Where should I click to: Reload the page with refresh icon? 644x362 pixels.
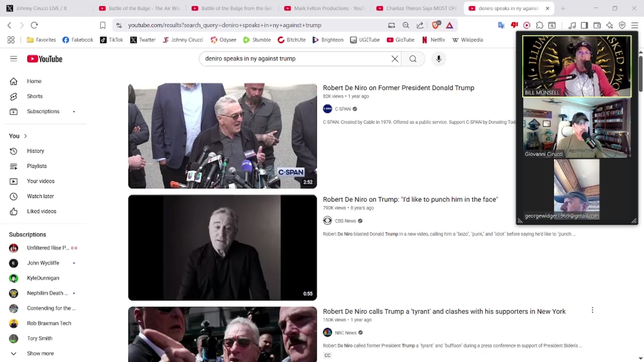tap(34, 25)
